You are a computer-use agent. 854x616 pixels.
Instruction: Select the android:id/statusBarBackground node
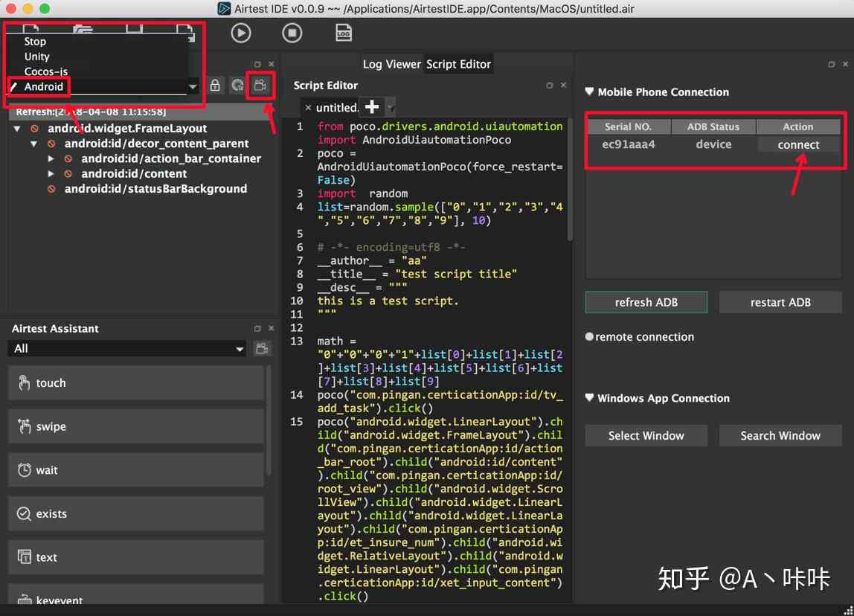(155, 189)
